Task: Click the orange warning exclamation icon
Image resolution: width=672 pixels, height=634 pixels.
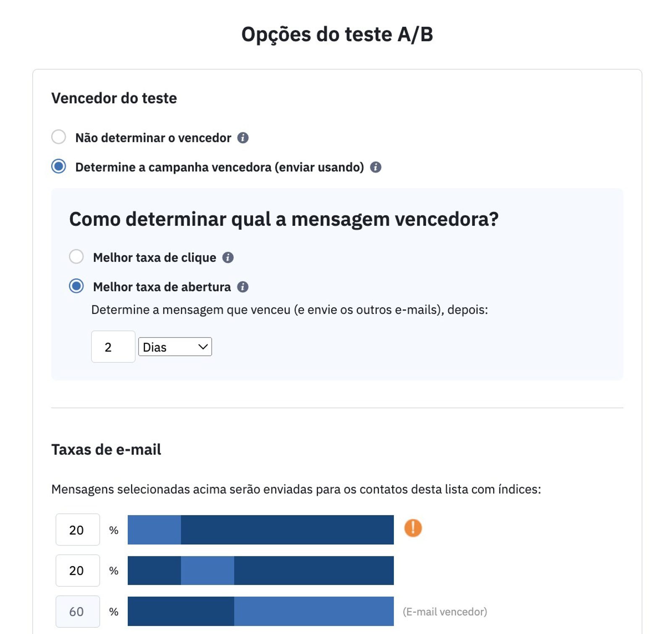Action: [x=413, y=528]
